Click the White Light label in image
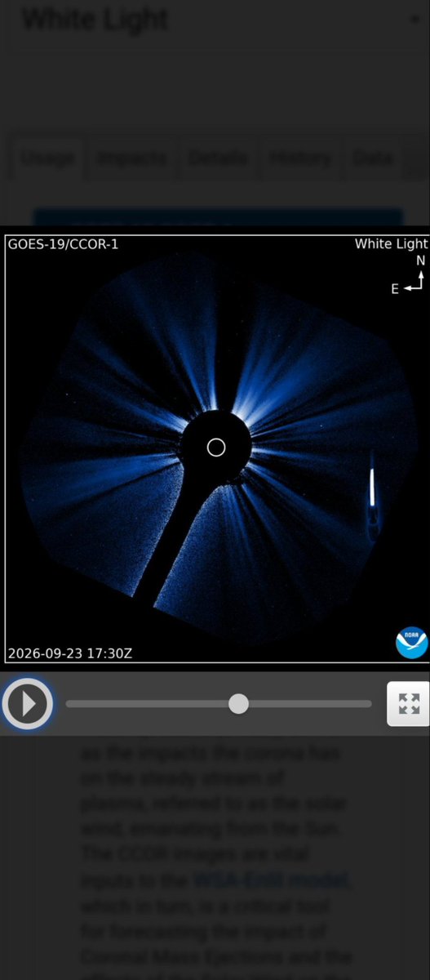The height and width of the screenshot is (980, 430). click(x=391, y=244)
